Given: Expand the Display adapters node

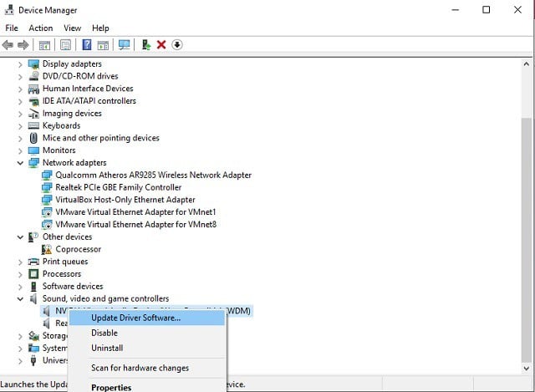Looking at the screenshot, I should pyautogui.click(x=20, y=64).
